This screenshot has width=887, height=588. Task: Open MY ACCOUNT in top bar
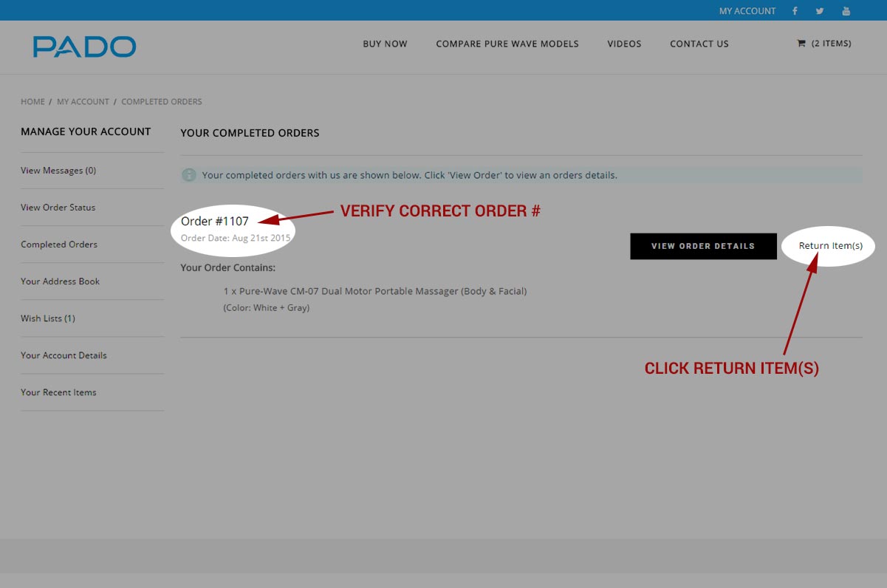(x=747, y=11)
